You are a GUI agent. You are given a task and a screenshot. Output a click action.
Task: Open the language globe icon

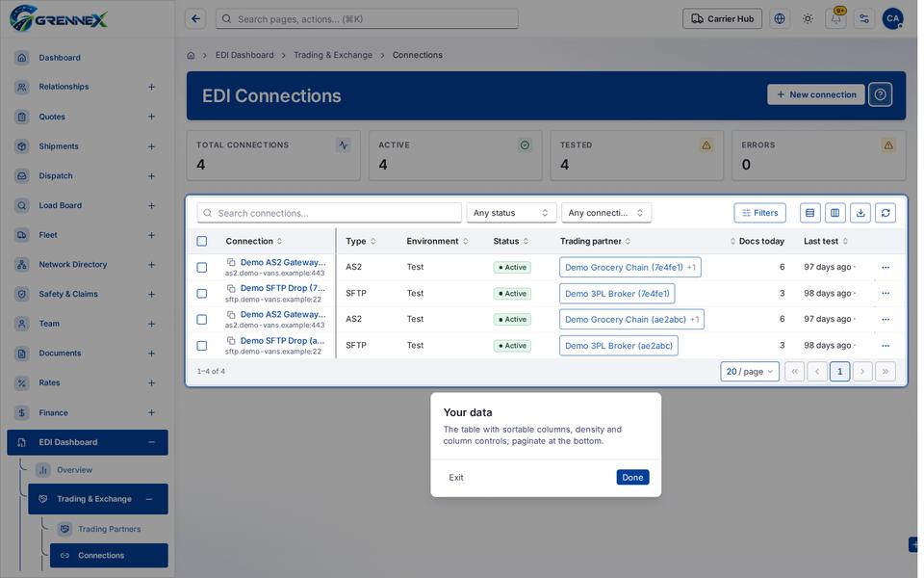780,19
